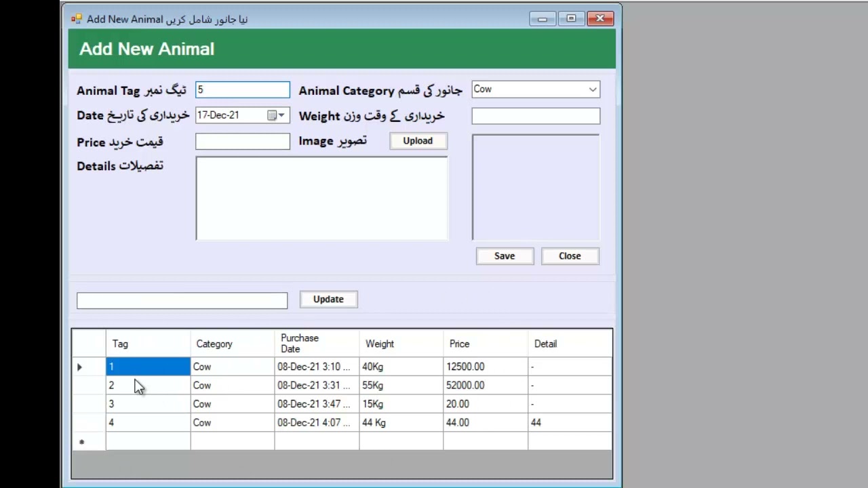Click the Weight input field
Viewport: 868px width, 488px height.
pos(536,116)
